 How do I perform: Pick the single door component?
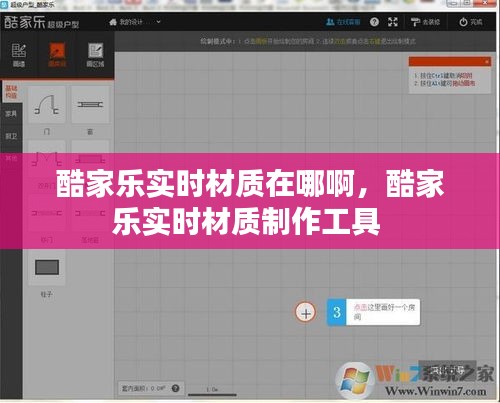(x=47, y=105)
